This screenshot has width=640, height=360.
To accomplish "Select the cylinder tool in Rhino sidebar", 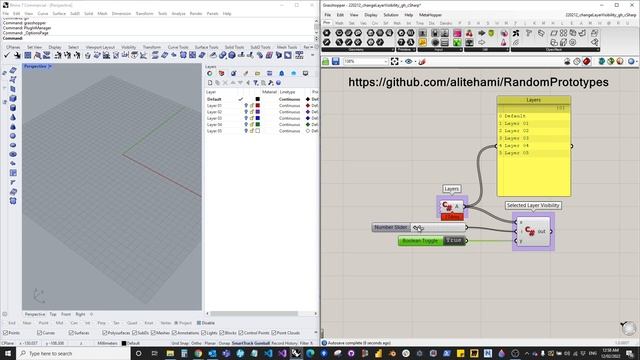I will pyautogui.click(x=13, y=108).
